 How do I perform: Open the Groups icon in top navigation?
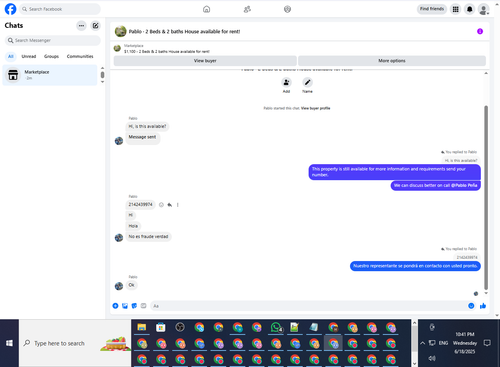tap(287, 9)
